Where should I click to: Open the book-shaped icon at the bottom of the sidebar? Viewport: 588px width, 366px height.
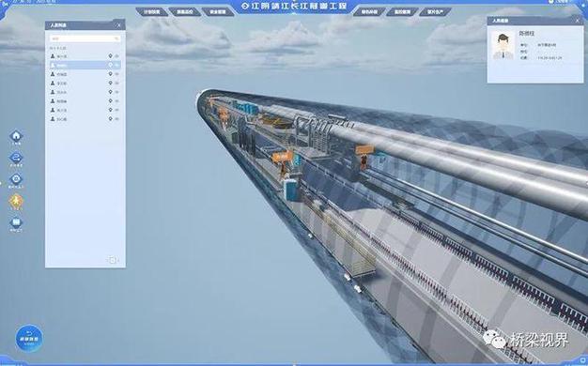click(x=16, y=224)
